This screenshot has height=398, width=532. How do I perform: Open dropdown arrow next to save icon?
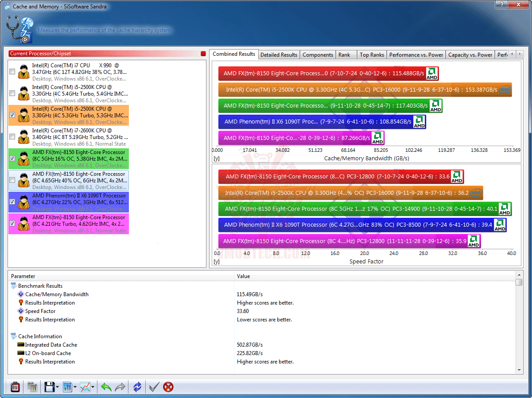58,387
